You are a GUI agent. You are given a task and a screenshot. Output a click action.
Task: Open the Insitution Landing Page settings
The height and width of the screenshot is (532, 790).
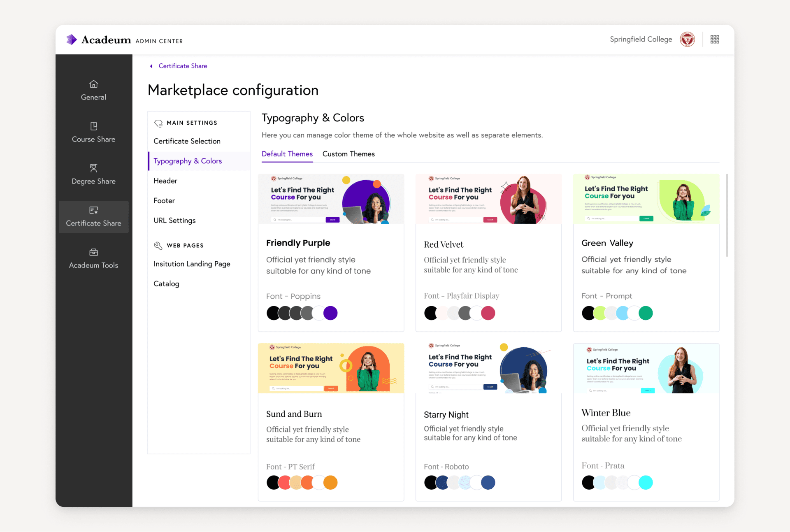coord(192,264)
